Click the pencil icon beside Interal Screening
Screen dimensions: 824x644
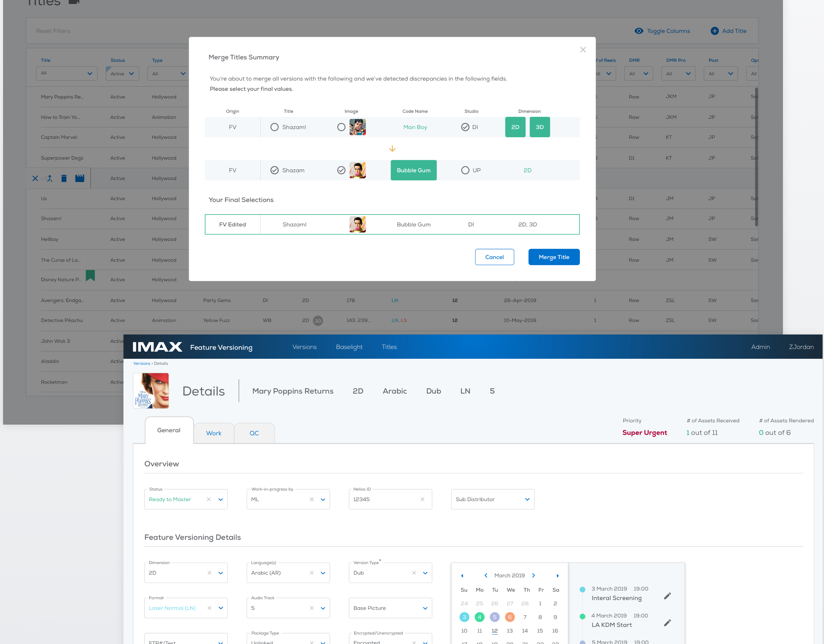(x=668, y=596)
